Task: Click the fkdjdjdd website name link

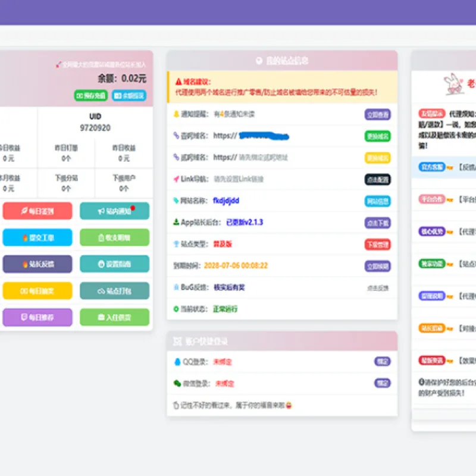Action: 226,201
